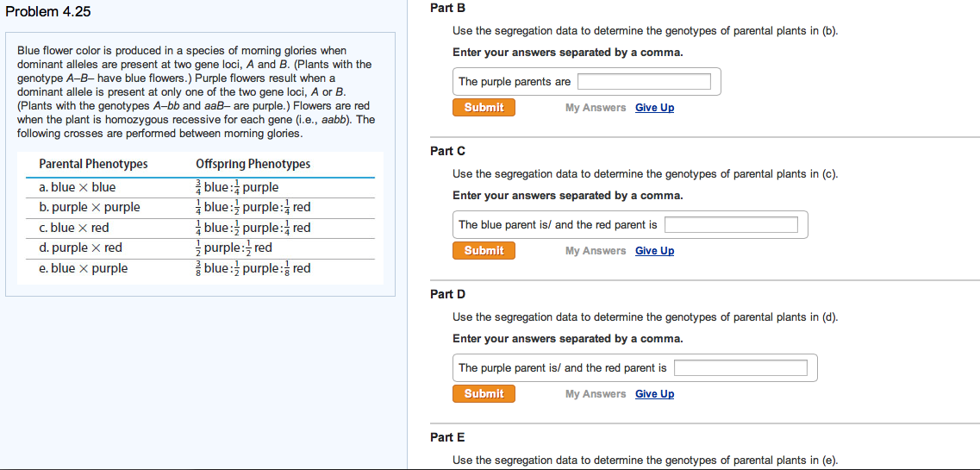Select table row a. blue × blue

point(78,187)
